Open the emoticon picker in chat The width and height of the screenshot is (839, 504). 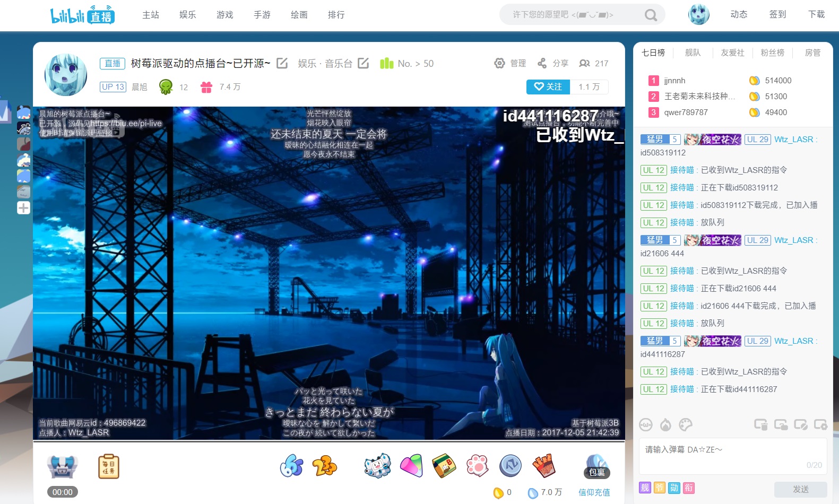[646, 424]
